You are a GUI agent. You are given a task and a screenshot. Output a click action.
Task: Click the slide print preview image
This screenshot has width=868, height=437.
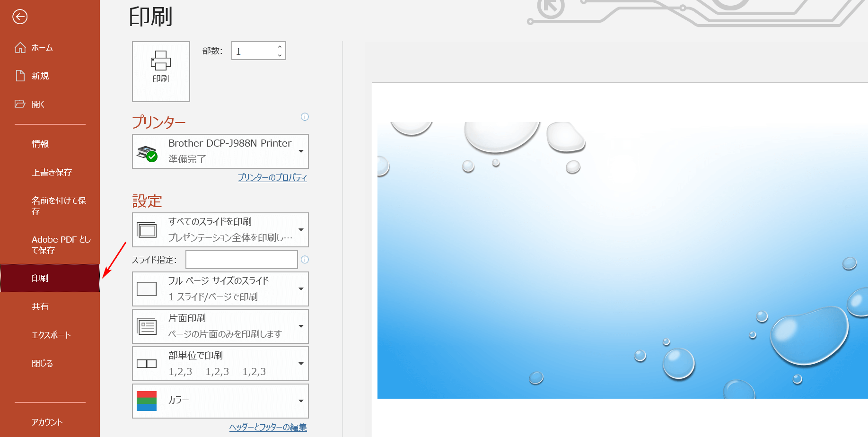pos(623,260)
